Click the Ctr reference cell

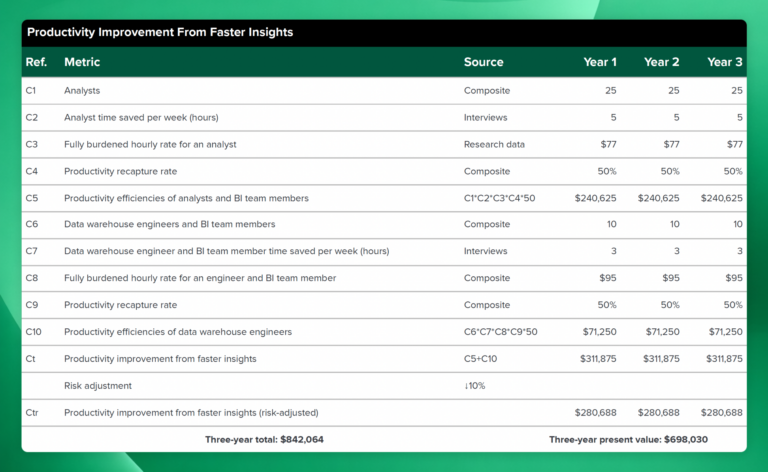pos(32,413)
